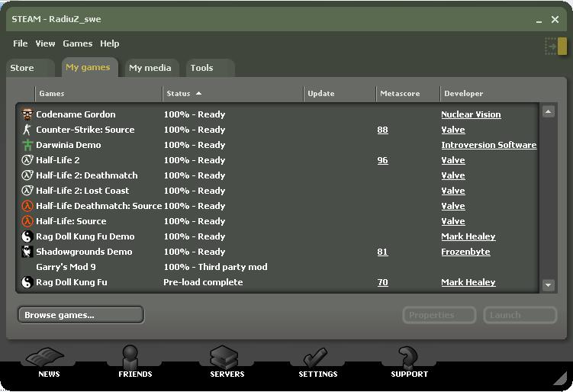Click the game list scroll down arrow
The image size is (573, 392).
pyautogui.click(x=548, y=284)
